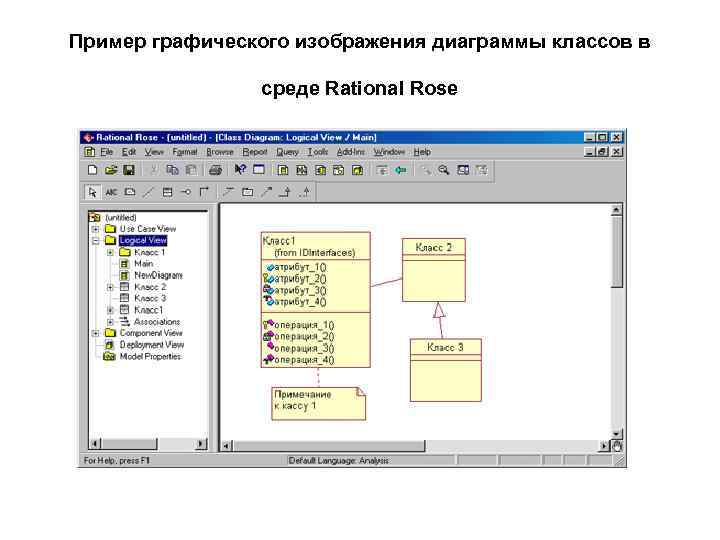Open the Format menu
Viewport: 720px width, 540px height.
tap(185, 152)
